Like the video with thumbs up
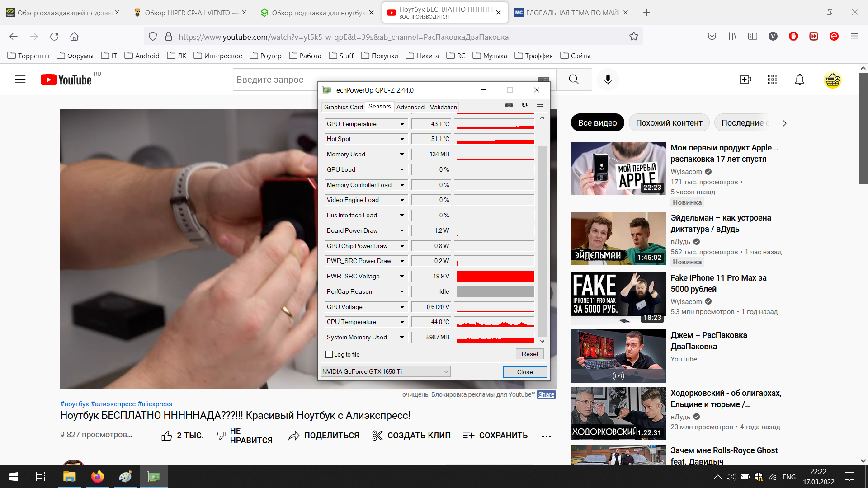The height and width of the screenshot is (488, 868). (167, 436)
